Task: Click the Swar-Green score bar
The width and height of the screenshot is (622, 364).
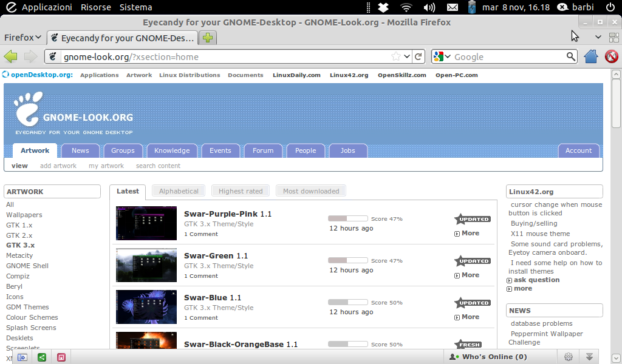Action: click(x=348, y=260)
